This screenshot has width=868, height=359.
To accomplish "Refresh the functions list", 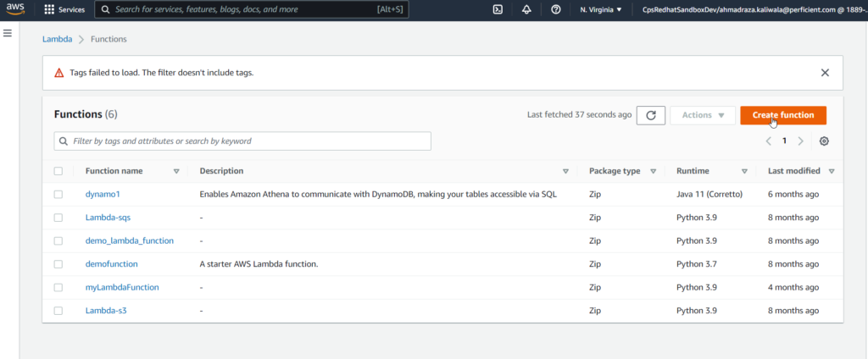I will click(651, 115).
